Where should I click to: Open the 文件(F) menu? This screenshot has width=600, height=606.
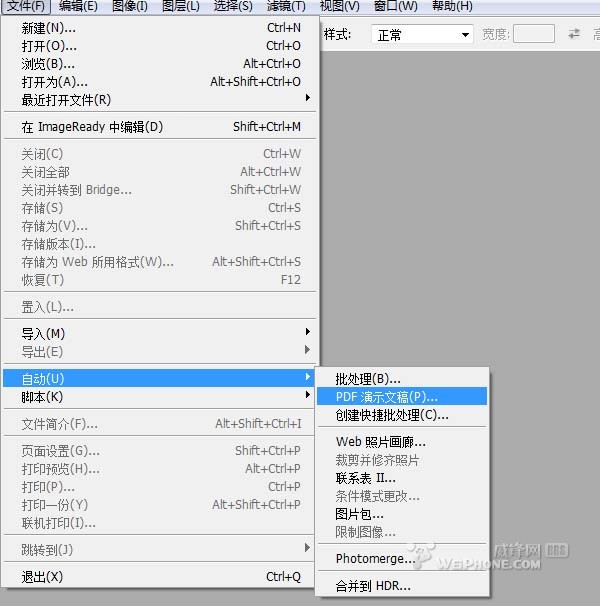coord(26,6)
